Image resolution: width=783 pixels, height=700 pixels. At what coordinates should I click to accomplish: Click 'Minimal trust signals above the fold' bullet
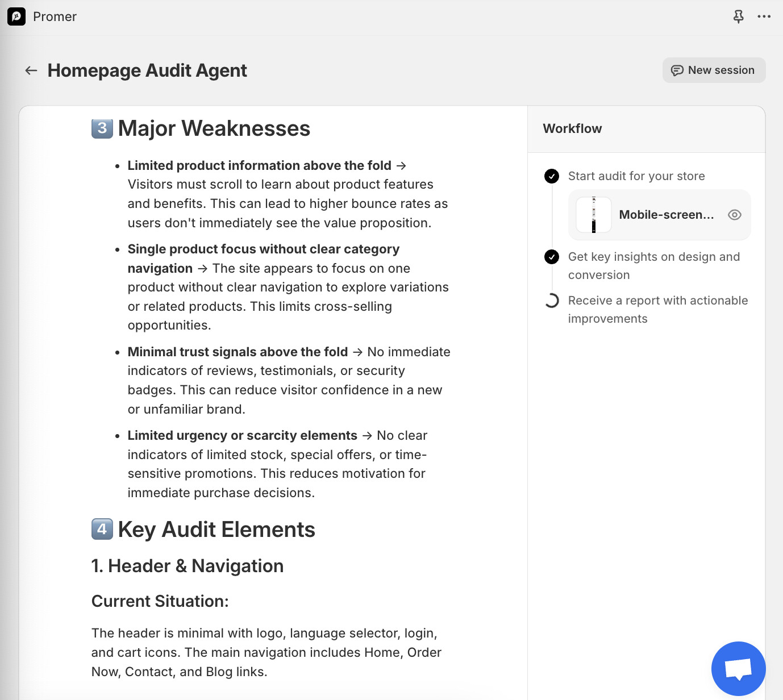238,352
